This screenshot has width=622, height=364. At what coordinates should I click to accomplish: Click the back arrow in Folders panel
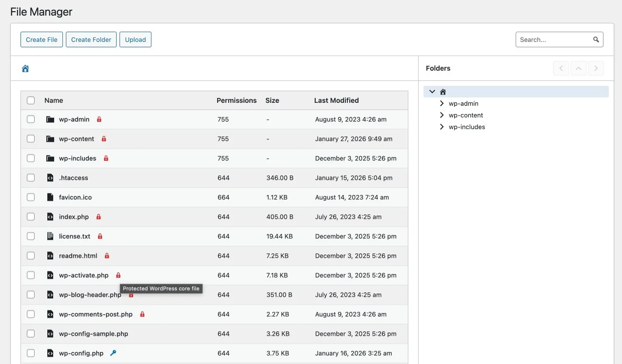(x=561, y=68)
